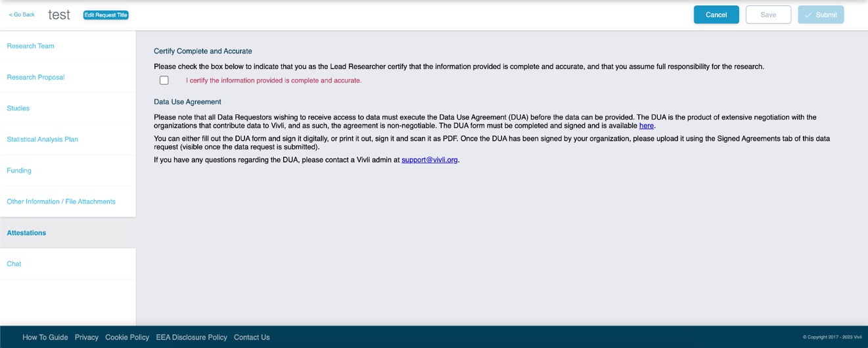The height and width of the screenshot is (348, 868).
Task: Open the Privacy footer link
Action: 87,337
